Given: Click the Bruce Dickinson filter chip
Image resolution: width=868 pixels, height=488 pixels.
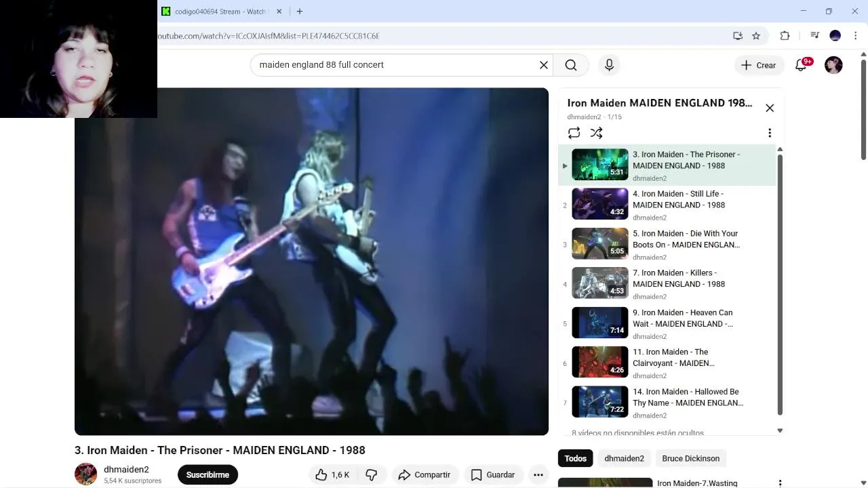Looking at the screenshot, I should click(x=690, y=458).
